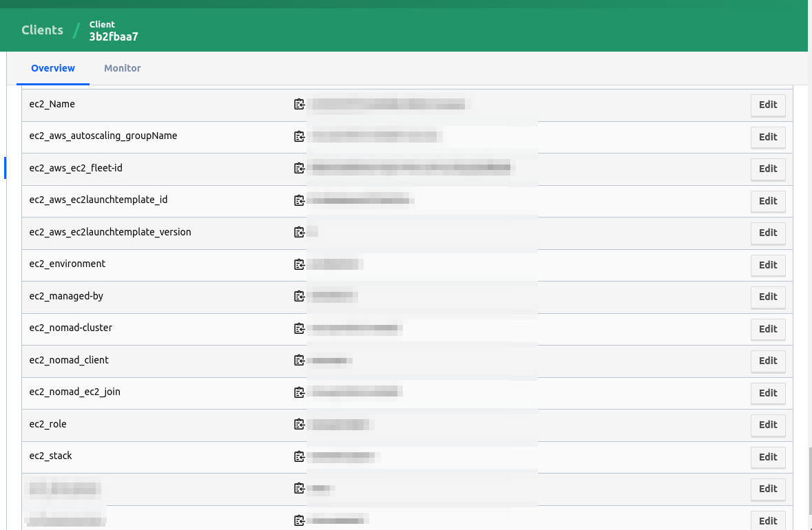The image size is (812, 530).
Task: Edit the ec2_nomad_ec2_join row
Action: pyautogui.click(x=768, y=393)
